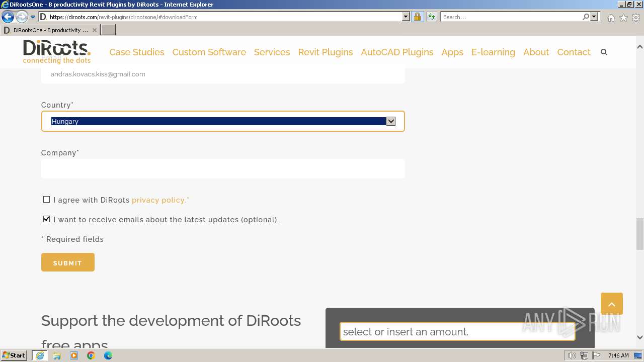Open the AutoCAD Plugins menu
Image resolution: width=644 pixels, height=362 pixels.
(397, 52)
